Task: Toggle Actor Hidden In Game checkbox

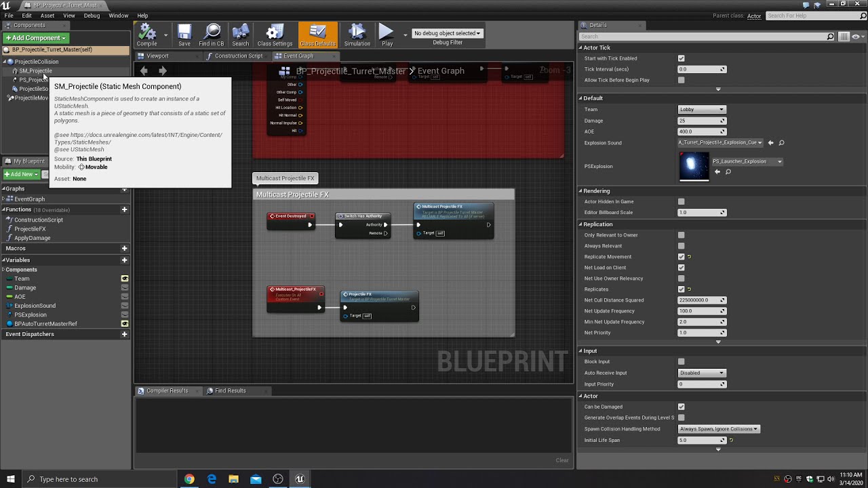Action: point(682,201)
